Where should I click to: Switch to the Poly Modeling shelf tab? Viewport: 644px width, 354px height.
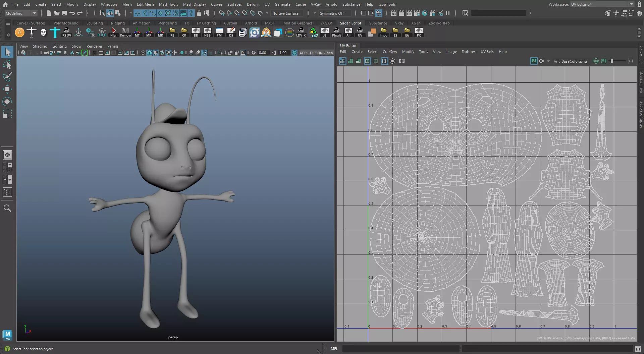pyautogui.click(x=66, y=23)
